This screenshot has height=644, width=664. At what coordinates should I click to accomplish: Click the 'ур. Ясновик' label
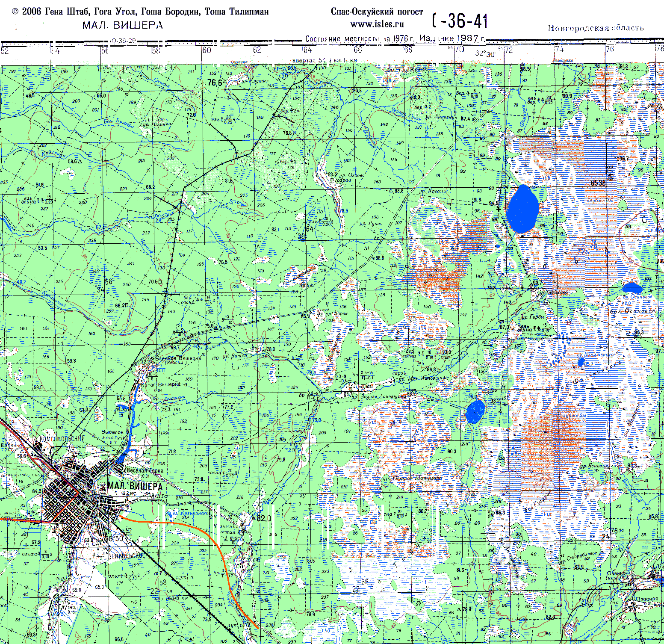pyautogui.click(x=595, y=466)
